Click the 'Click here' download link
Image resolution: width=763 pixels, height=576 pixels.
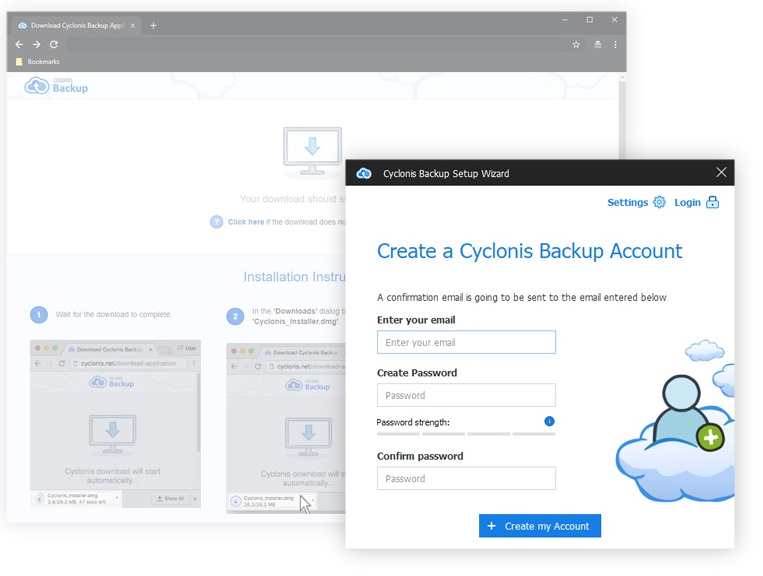point(245,222)
